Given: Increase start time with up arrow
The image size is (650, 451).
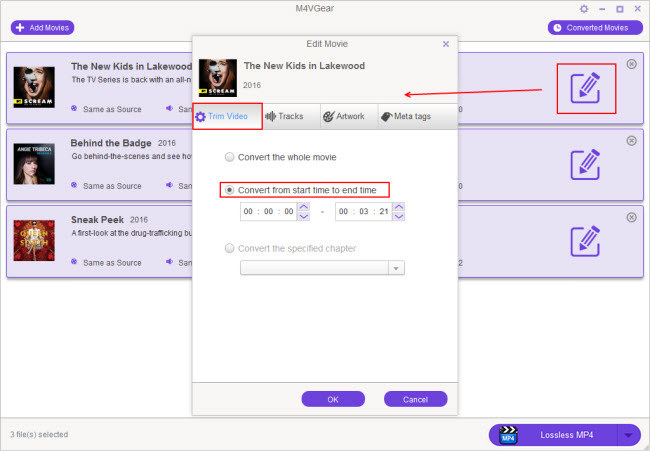Looking at the screenshot, I should [x=304, y=207].
